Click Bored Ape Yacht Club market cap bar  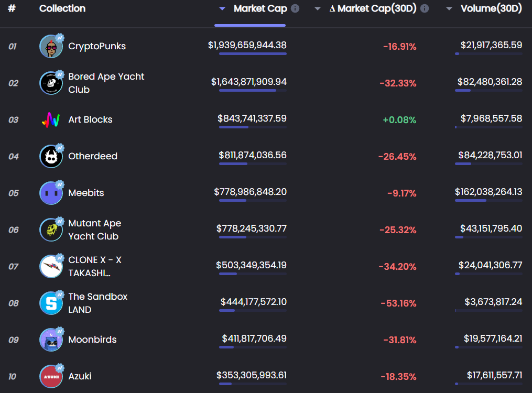pyautogui.click(x=253, y=91)
